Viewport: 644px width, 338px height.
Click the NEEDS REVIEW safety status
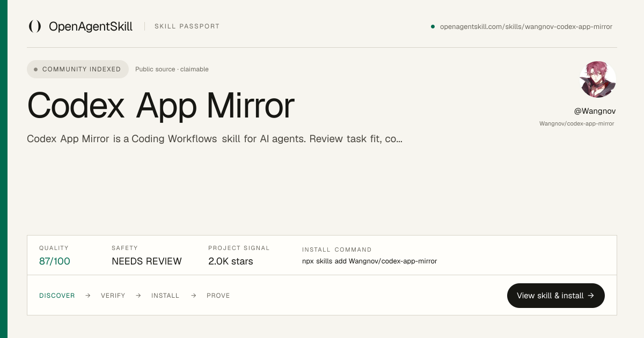coord(147,261)
